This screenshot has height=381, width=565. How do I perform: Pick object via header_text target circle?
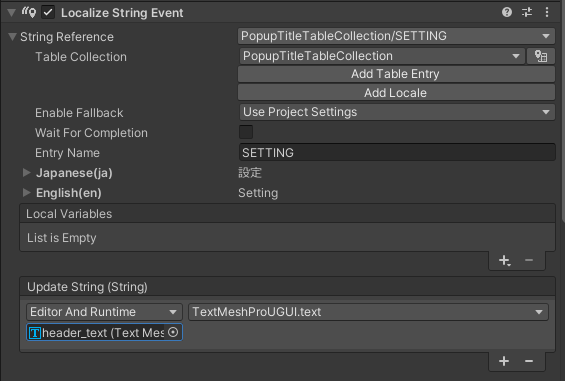point(173,332)
